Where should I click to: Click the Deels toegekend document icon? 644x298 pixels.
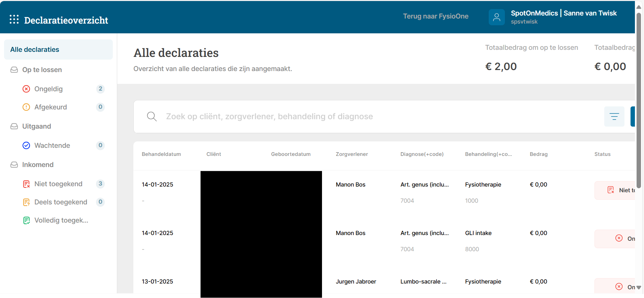[26, 202]
